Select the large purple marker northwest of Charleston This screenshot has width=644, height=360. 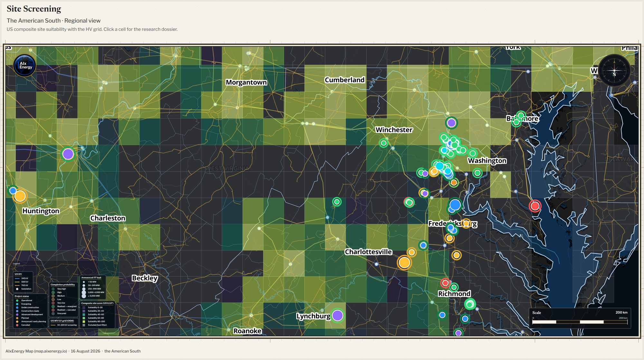click(x=68, y=154)
